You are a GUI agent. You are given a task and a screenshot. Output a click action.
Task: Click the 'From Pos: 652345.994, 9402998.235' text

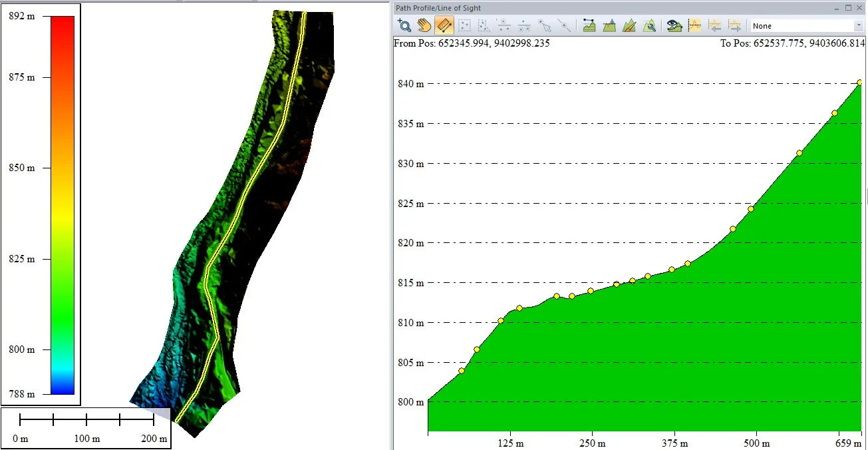click(x=472, y=43)
